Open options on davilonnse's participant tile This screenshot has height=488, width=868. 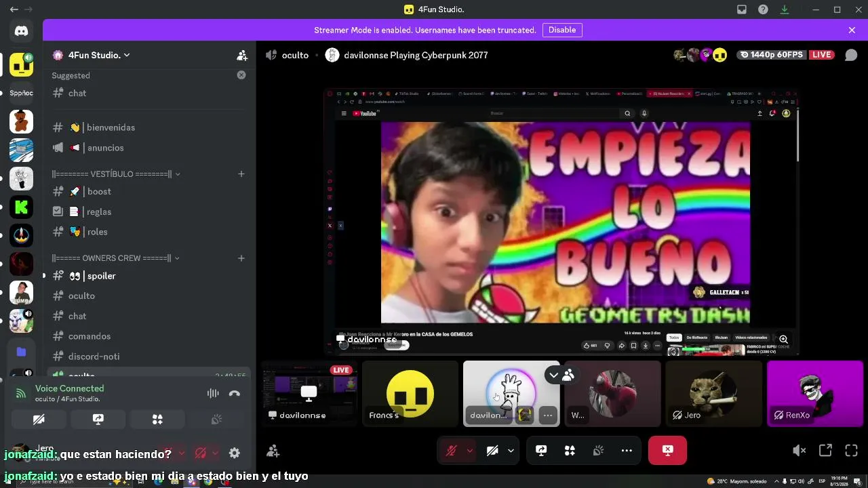(548, 415)
